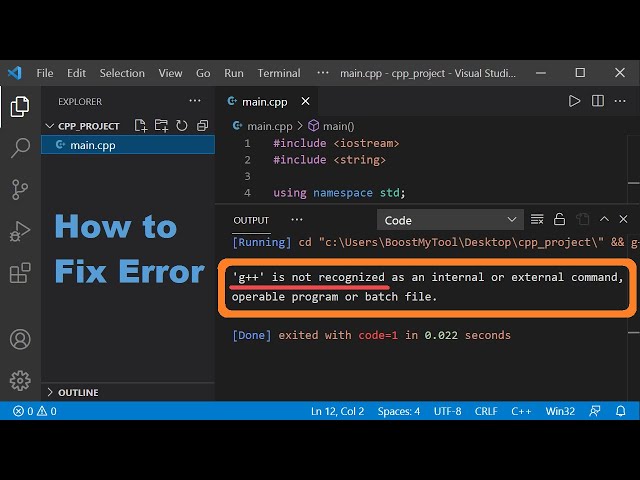
Task: Open Explorer Views and More Actions ellipsis
Action: [195, 101]
